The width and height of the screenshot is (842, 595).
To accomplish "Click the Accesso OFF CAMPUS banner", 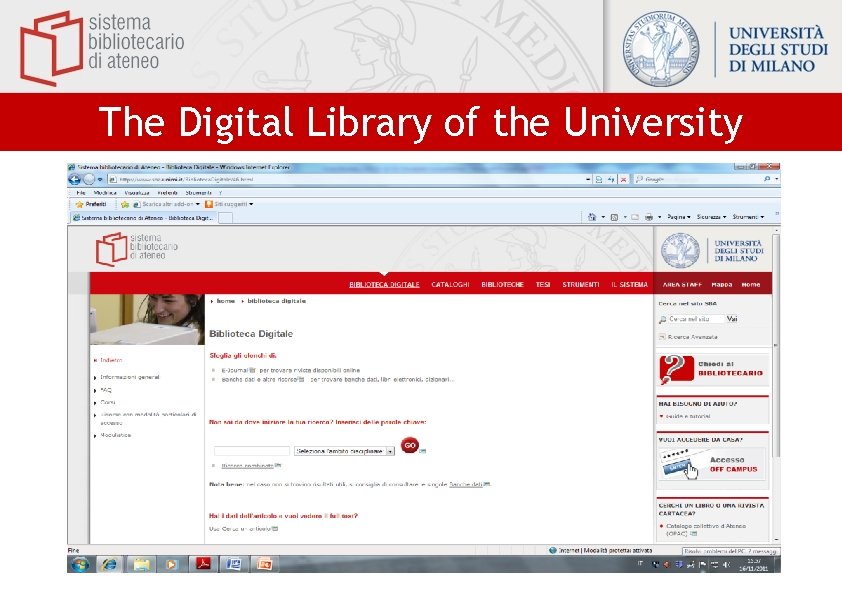I will click(x=711, y=465).
